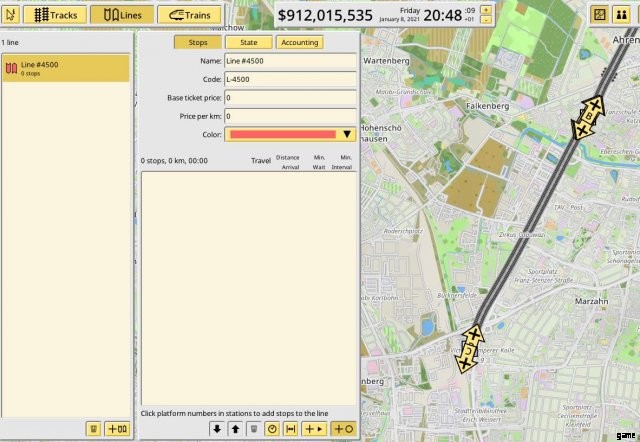Open the line Color dropdown
This screenshot has height=442, width=640.
[290, 134]
